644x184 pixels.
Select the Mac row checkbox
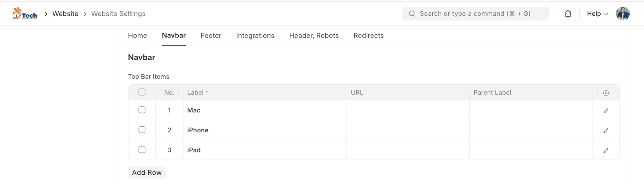pyautogui.click(x=142, y=110)
